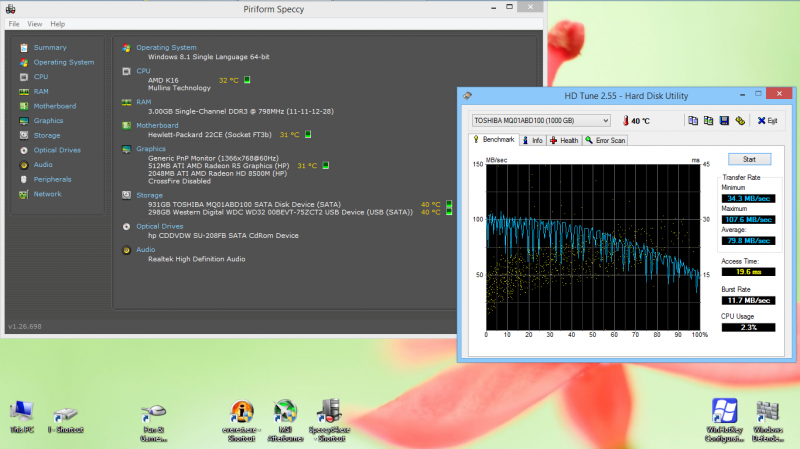Click the Exit button in HD Tune

point(767,121)
